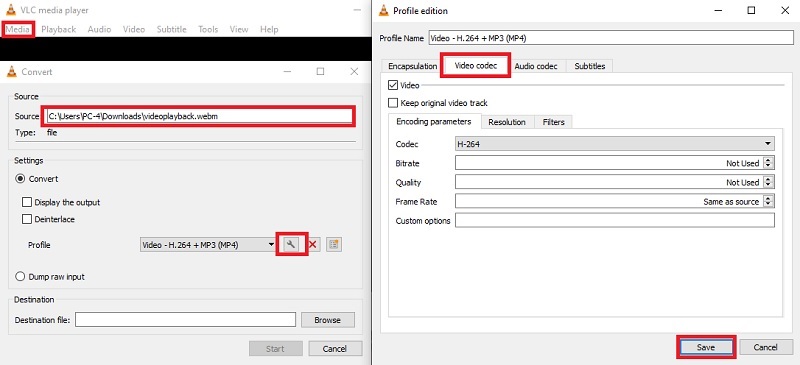This screenshot has height=365, width=800.
Task: Expand the Codec H-264 dropdown
Action: 615,144
